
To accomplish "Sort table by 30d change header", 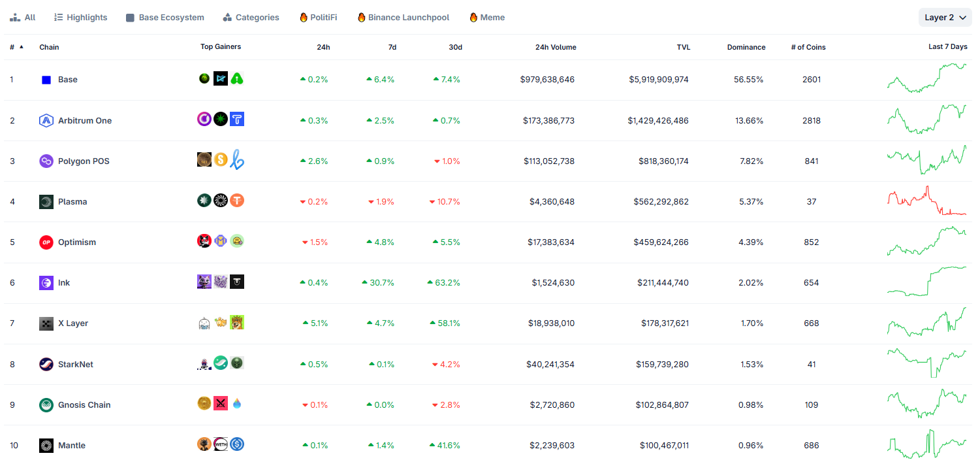I will point(456,47).
